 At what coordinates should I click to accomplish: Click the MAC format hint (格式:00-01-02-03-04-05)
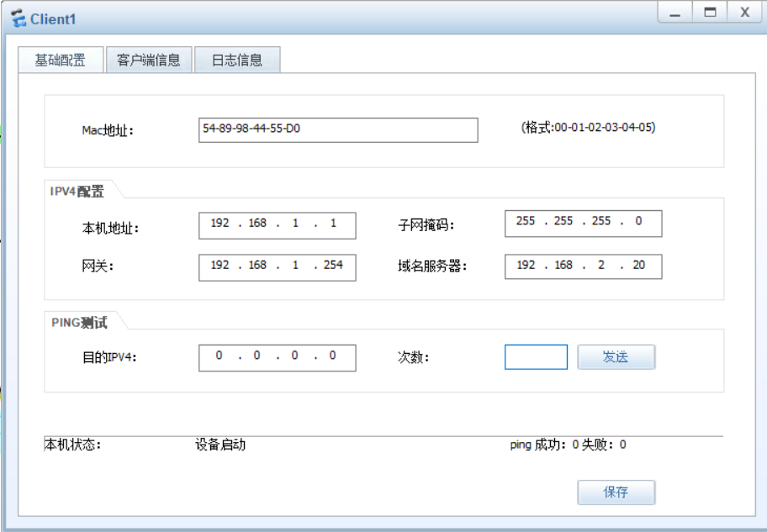[x=589, y=127]
